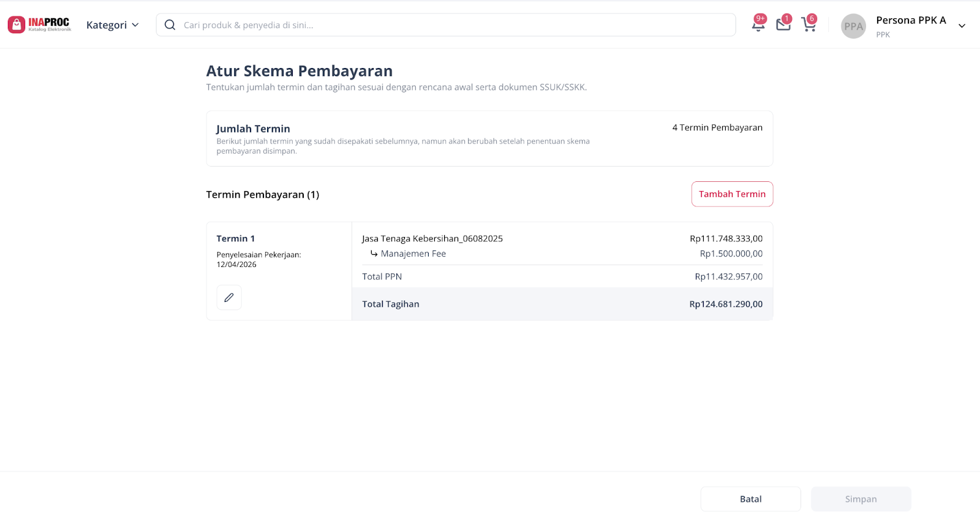This screenshot has width=980, height=523.
Task: Open the shopping cart icon
Action: pyautogui.click(x=809, y=24)
